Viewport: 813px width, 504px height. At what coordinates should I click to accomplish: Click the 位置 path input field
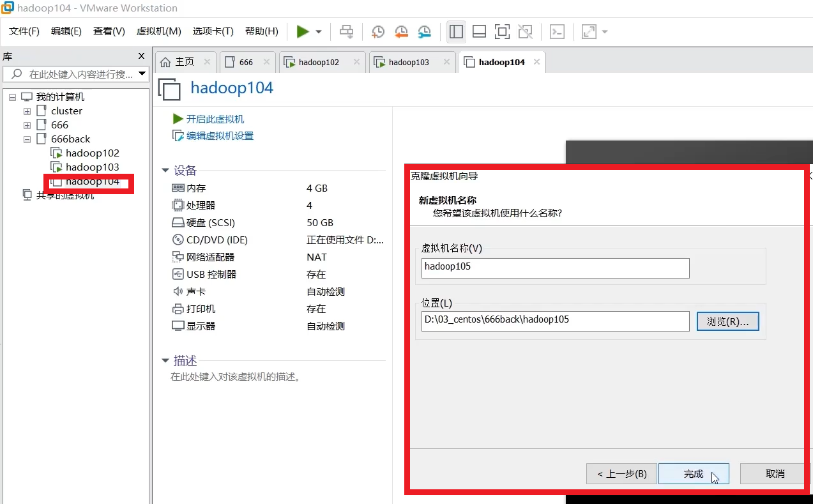(555, 321)
